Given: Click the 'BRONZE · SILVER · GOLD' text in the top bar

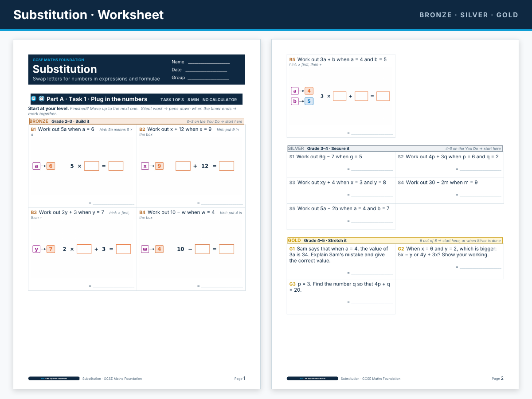Looking at the screenshot, I should pos(469,15).
